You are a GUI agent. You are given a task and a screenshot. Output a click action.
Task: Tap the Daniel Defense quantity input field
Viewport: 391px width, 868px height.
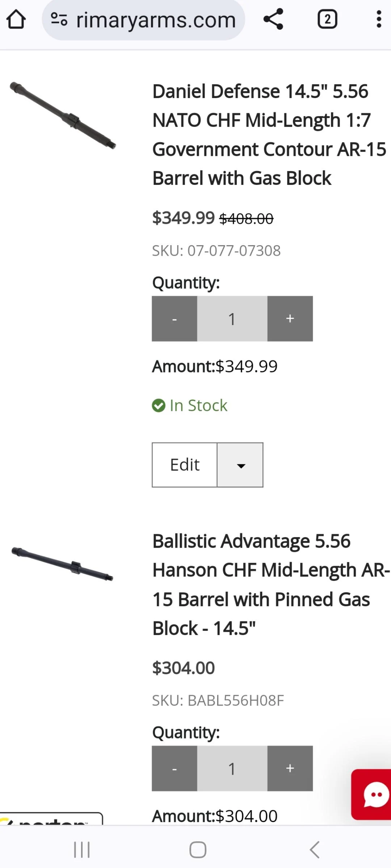(232, 318)
